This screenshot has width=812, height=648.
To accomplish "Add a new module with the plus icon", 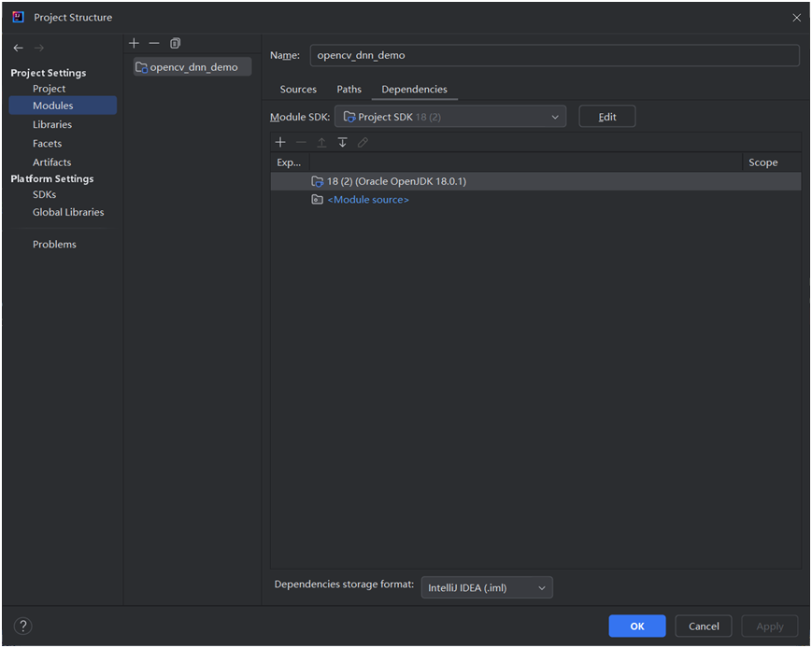I will pos(134,43).
